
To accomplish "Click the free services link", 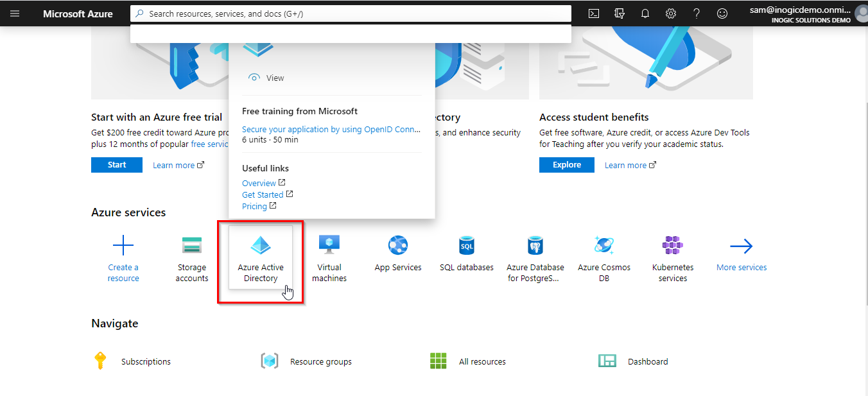I will (x=210, y=144).
